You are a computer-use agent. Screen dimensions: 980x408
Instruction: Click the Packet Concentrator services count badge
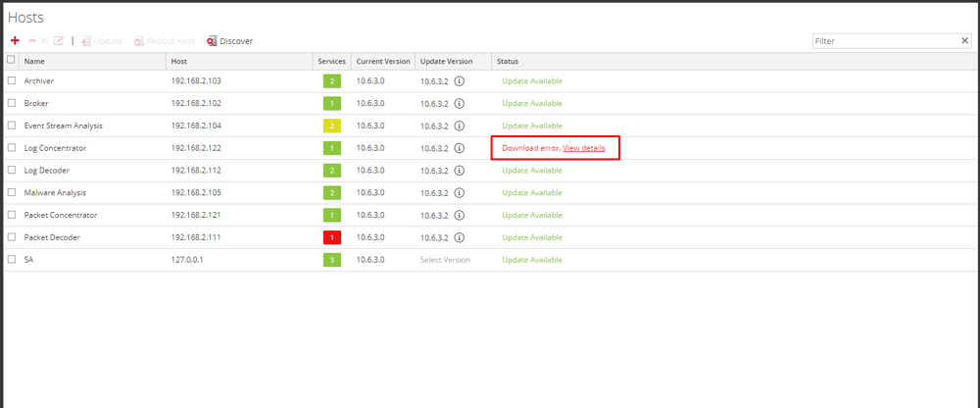coord(332,215)
